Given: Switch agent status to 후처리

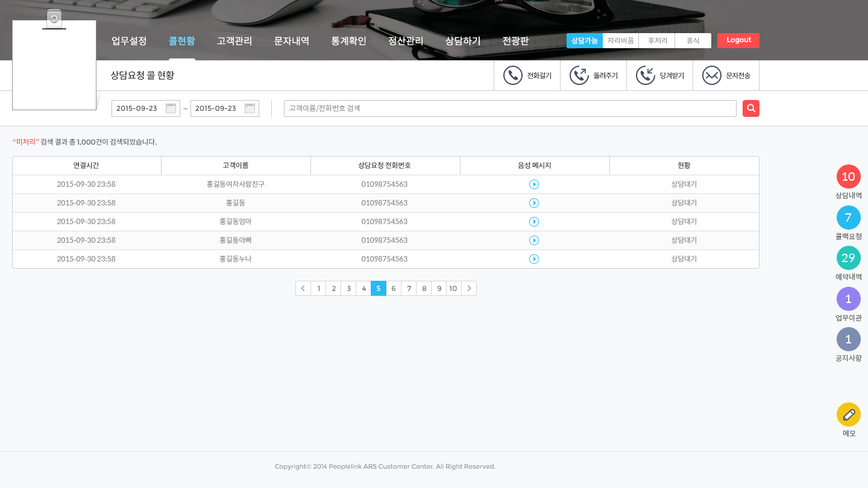Looking at the screenshot, I should pyautogui.click(x=657, y=40).
